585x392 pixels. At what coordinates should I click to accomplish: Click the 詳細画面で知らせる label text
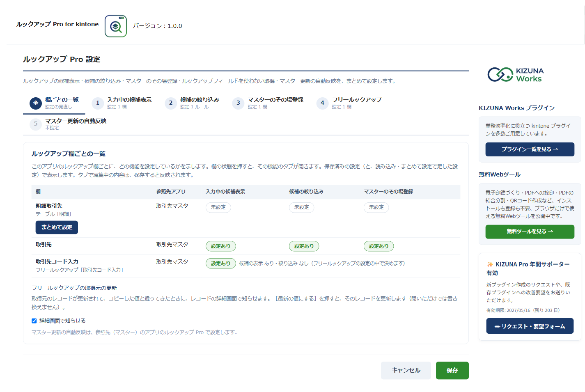pos(62,321)
